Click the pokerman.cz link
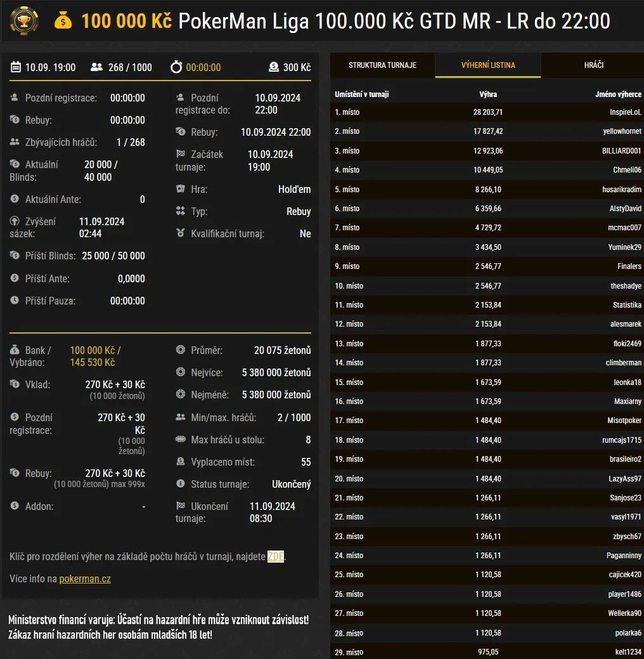Screen dimensions: 644x659 pyautogui.click(x=85, y=578)
